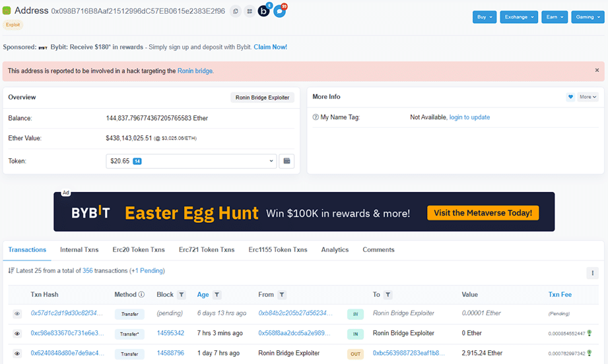Click the login to update link
Image resolution: width=608 pixels, height=364 pixels.
click(x=469, y=117)
